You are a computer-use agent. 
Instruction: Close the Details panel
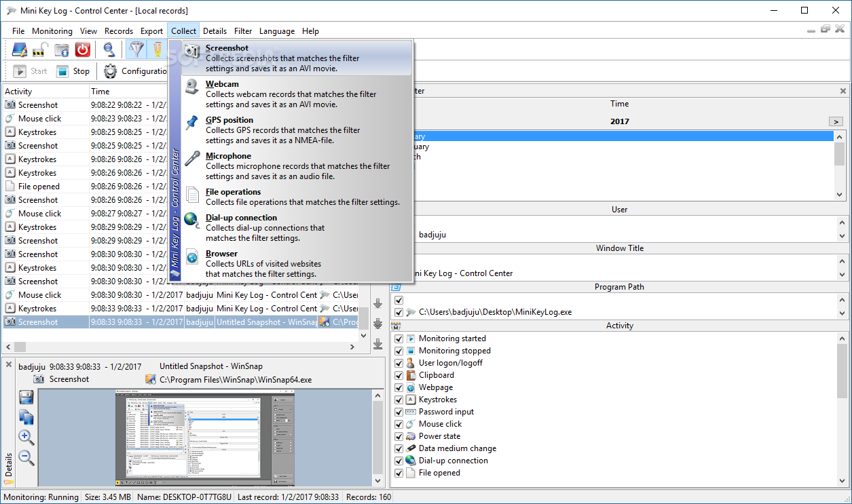pyautogui.click(x=9, y=364)
